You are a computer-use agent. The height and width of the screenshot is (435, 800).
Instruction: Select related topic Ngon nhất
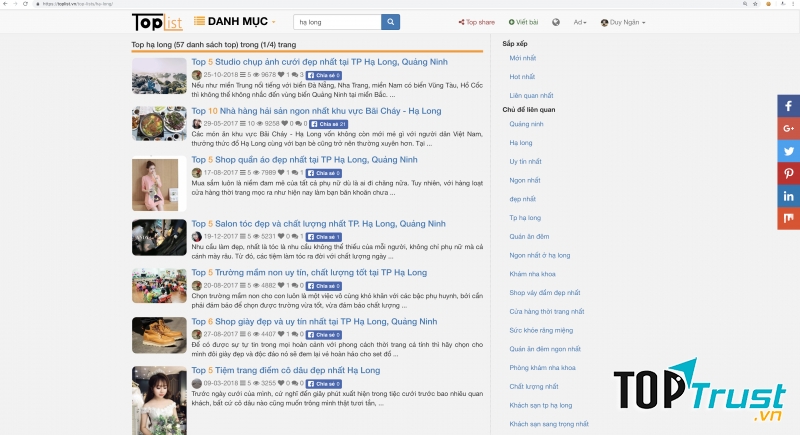(x=524, y=181)
